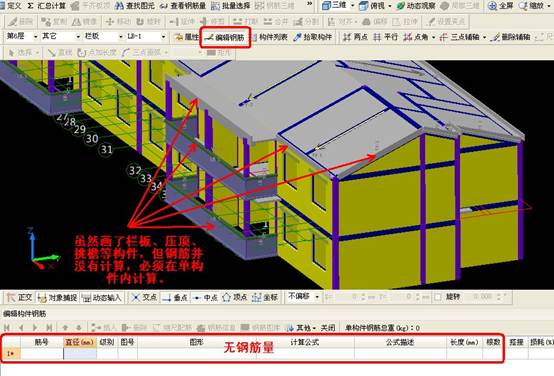Select 平行 parallel axis tool
Image resolution: width=554 pixels, height=376 pixels.
point(385,37)
